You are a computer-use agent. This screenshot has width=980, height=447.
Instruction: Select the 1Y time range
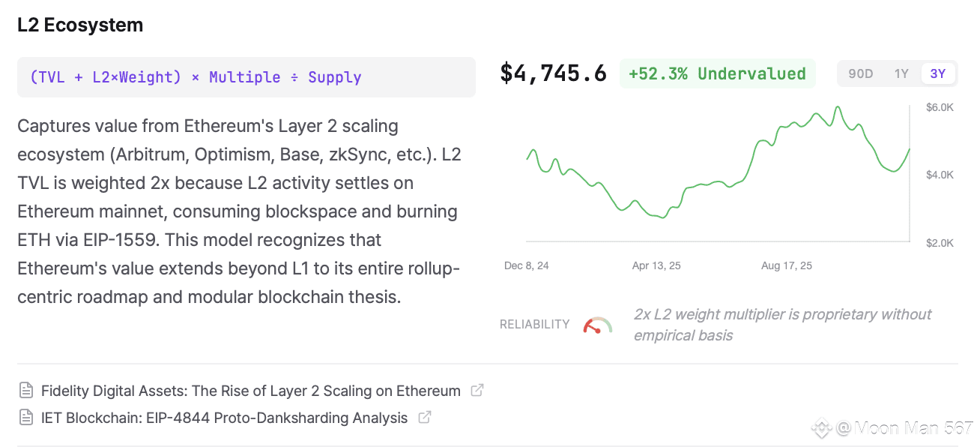901,73
